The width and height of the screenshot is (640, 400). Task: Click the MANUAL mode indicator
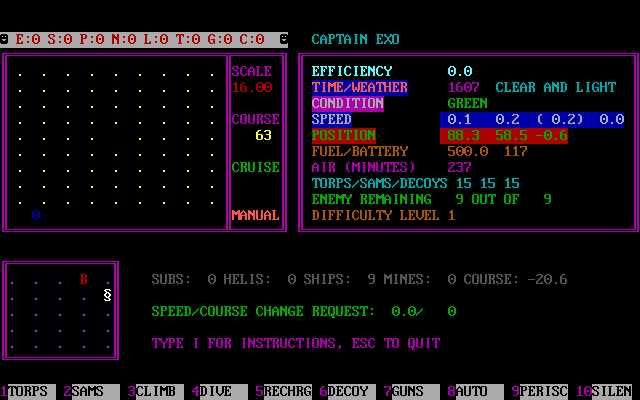255,215
